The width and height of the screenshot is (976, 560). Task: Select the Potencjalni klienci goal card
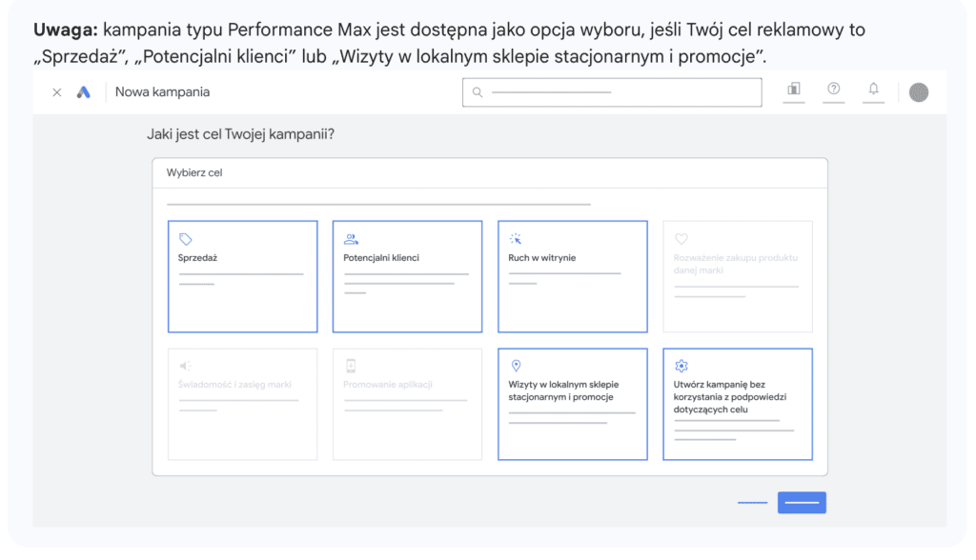(407, 276)
